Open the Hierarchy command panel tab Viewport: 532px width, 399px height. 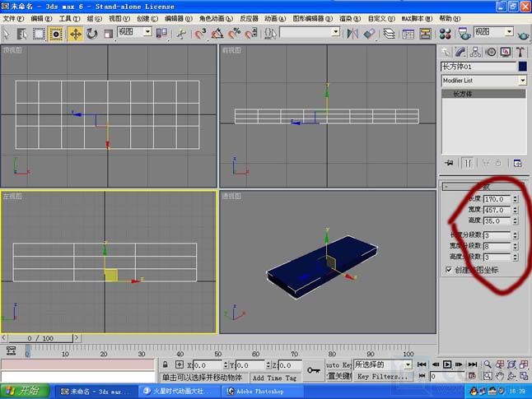[x=477, y=52]
